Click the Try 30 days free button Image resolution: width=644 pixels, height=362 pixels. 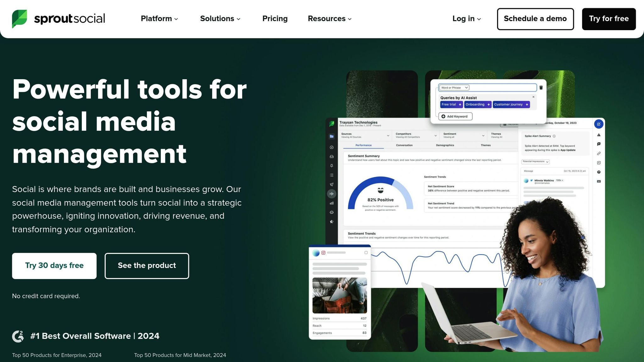[x=54, y=266]
